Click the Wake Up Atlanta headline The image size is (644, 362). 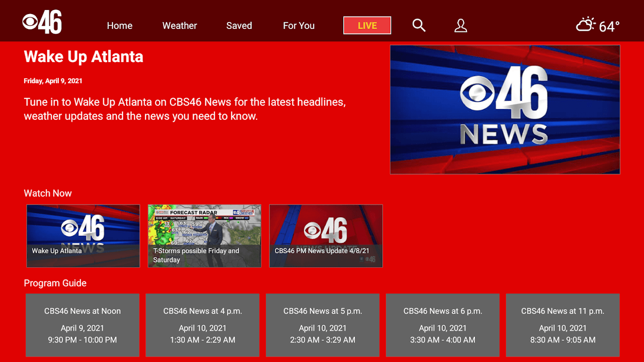pos(84,57)
